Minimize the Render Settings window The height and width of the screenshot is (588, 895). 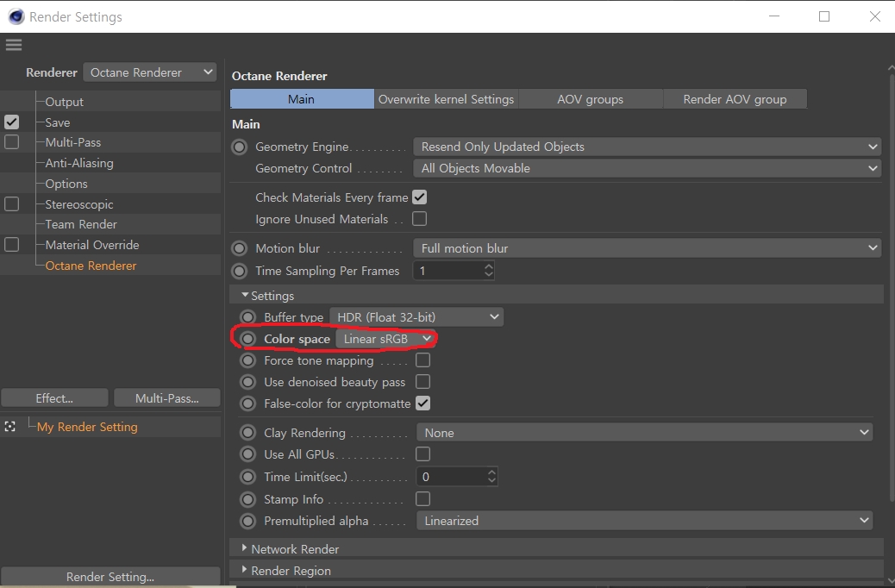tap(774, 16)
